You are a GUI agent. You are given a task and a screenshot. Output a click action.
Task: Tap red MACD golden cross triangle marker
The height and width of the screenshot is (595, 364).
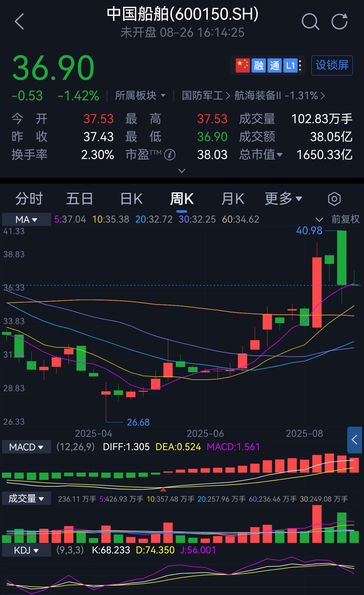tap(163, 489)
